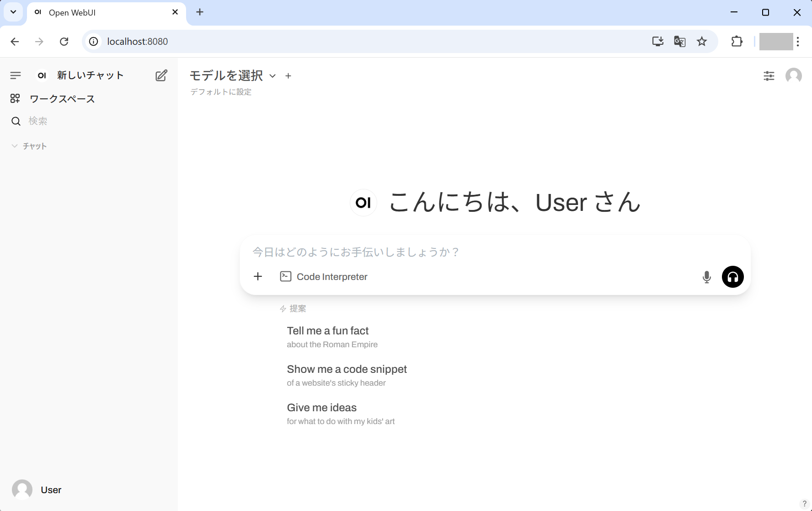Click the new chat pencil icon
This screenshot has height=511, width=812.
click(161, 75)
